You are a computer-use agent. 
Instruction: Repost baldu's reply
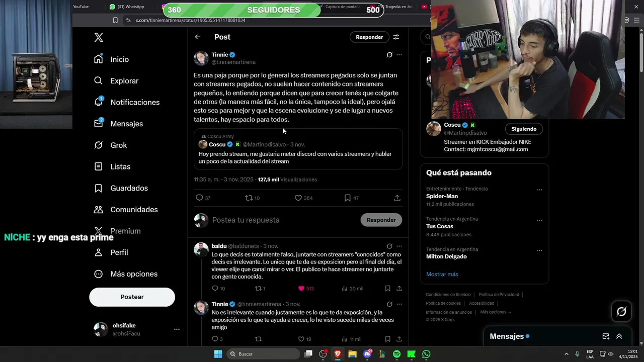point(258,289)
